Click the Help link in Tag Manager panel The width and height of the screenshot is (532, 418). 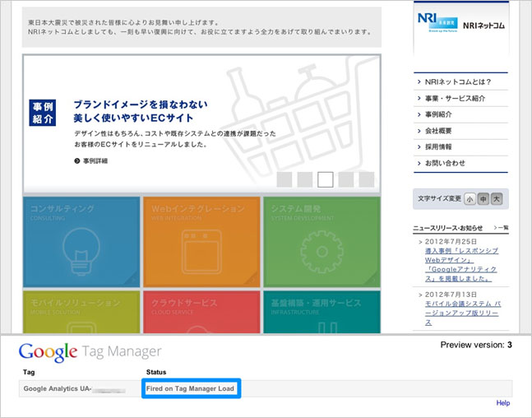503,403
